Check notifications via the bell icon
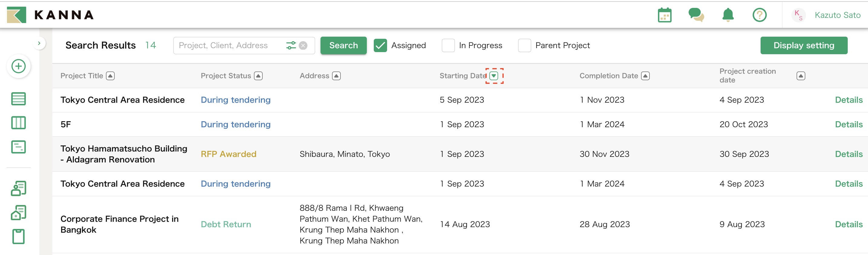Screen dimensions: 868x255 pyautogui.click(x=728, y=15)
